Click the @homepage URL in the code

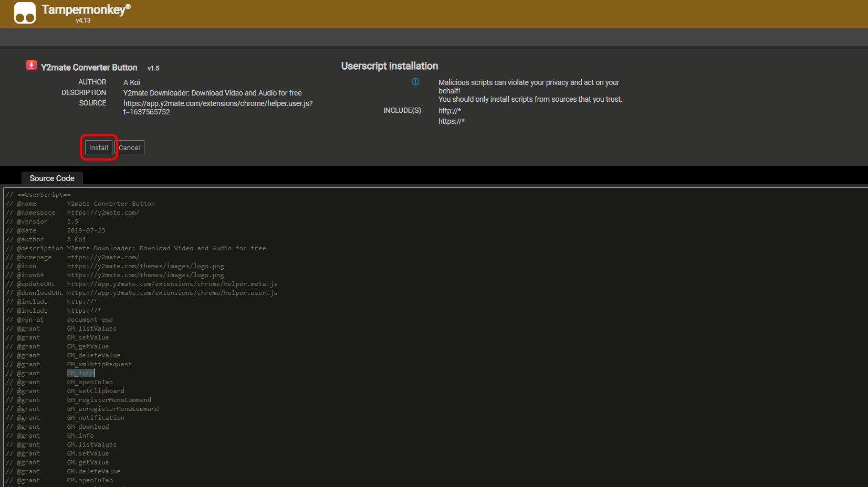(x=103, y=257)
